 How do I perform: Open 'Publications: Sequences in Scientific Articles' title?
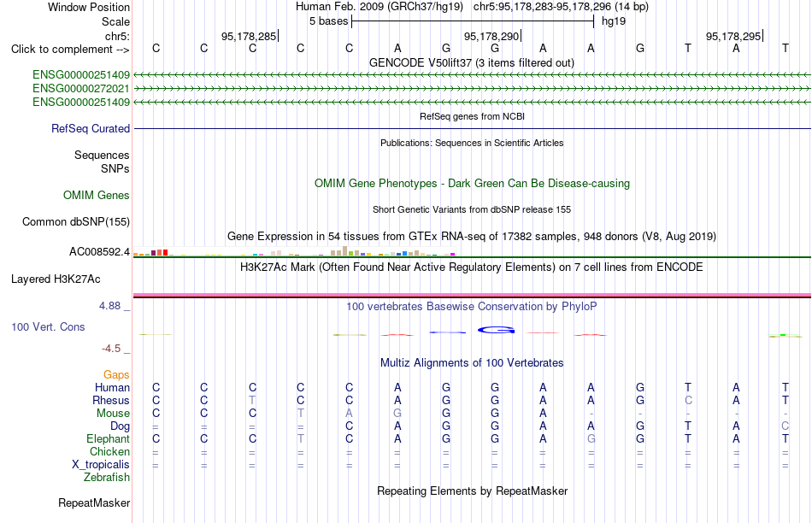[x=472, y=143]
